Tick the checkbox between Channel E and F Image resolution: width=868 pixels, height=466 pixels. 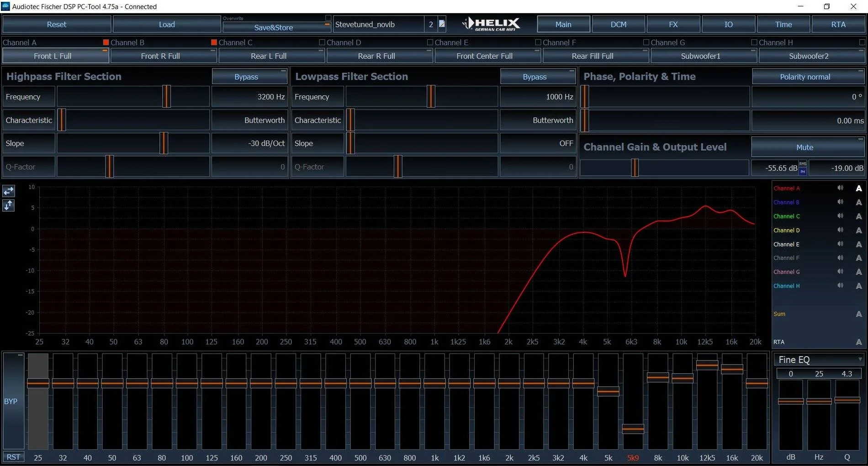point(538,42)
